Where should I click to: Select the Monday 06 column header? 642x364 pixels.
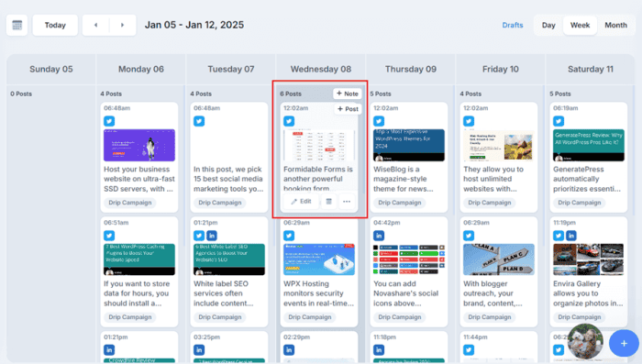[141, 69]
